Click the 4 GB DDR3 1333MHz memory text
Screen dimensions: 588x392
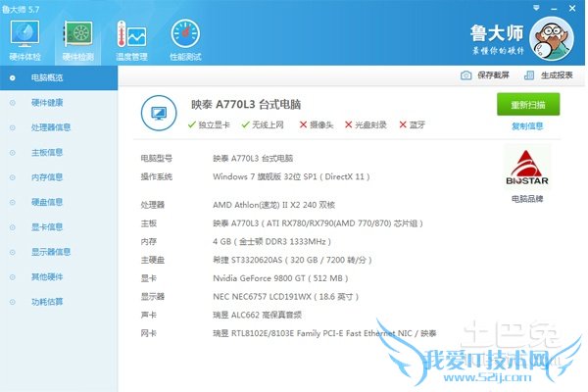tap(271, 242)
